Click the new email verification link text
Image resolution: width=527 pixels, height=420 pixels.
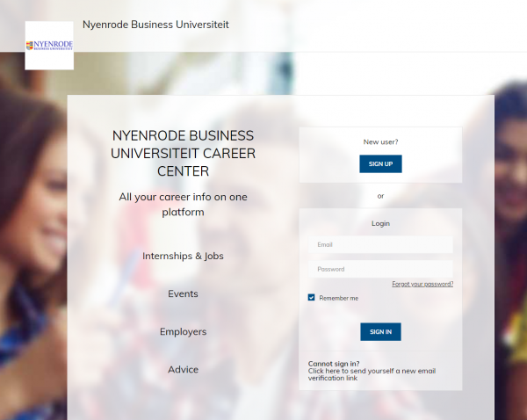[372, 374]
